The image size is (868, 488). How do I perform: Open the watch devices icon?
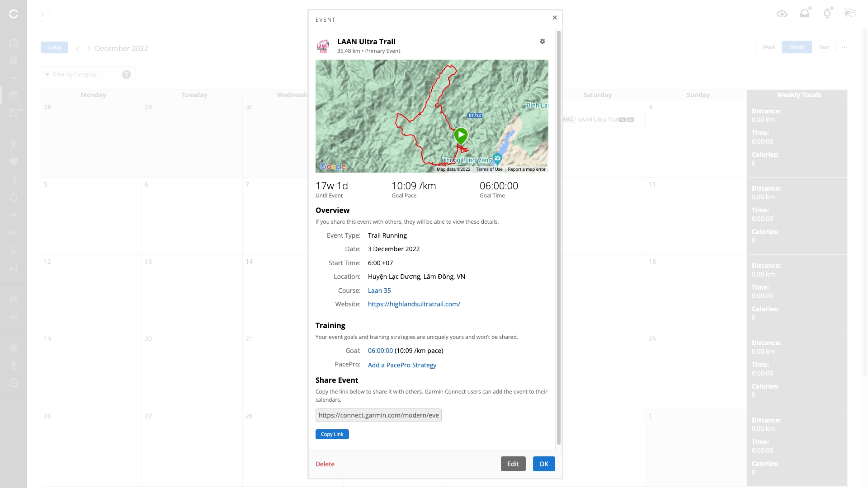click(x=827, y=14)
